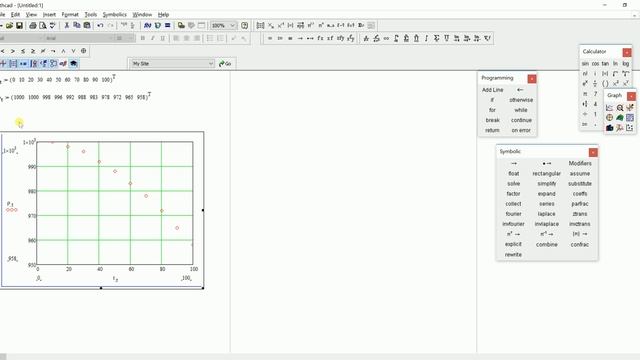The image size is (640, 360).
Task: Copy using the toolbar copy icon
Action: pos(76,25)
